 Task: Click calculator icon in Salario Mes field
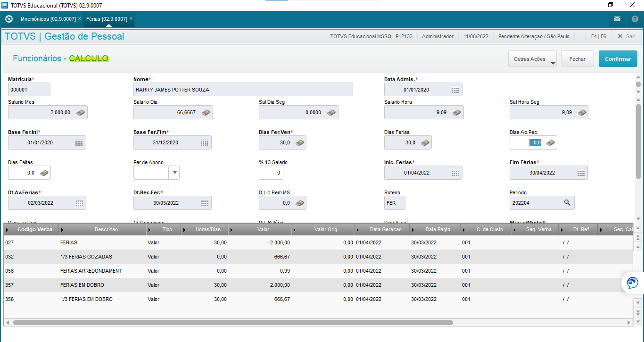80,112
